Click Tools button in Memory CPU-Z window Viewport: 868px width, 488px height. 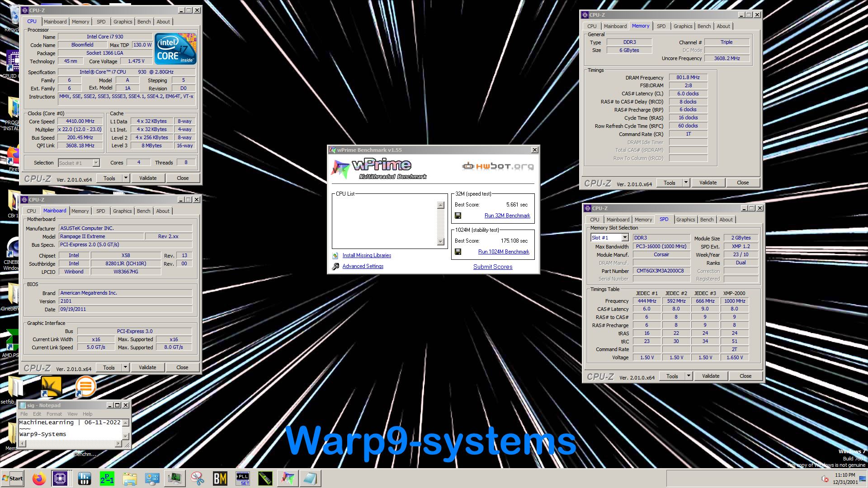click(670, 183)
